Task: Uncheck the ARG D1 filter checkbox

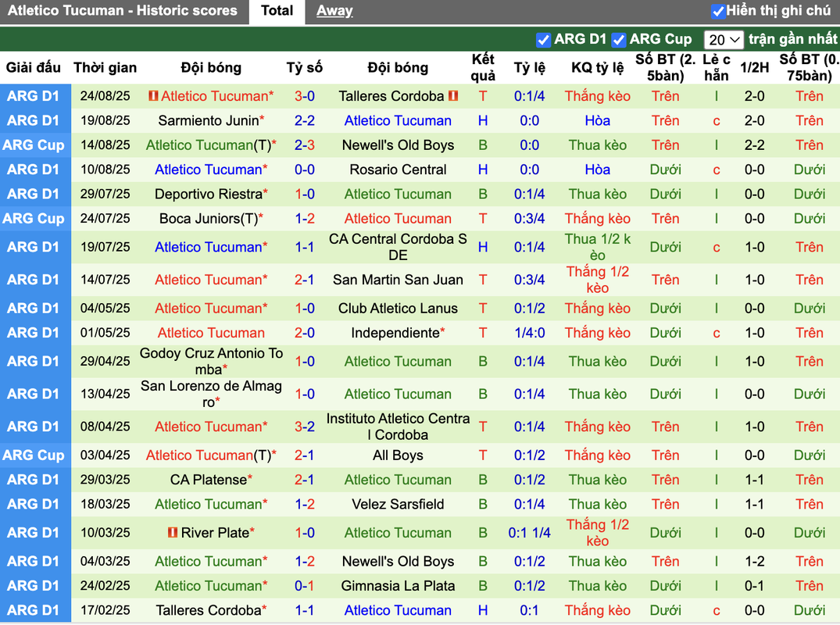Action: pyautogui.click(x=542, y=40)
